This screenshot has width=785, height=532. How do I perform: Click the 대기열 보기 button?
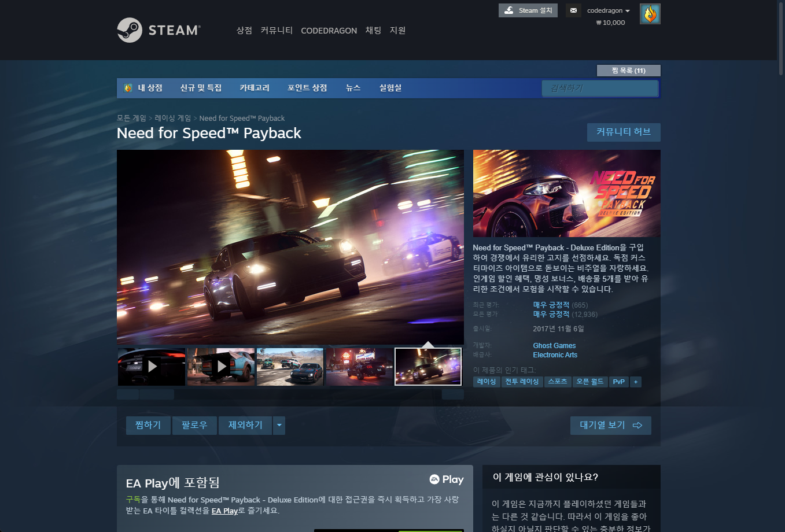click(611, 426)
